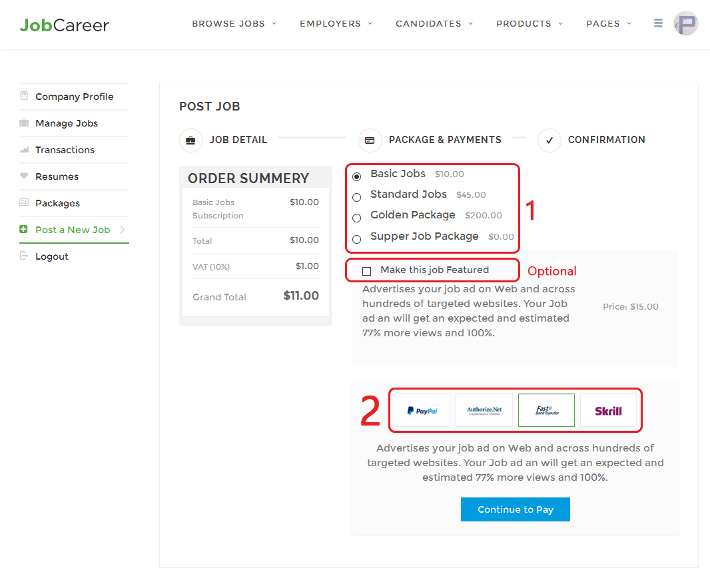This screenshot has height=588, width=710.
Task: Expand the Browse Jobs dropdown menu
Action: [x=234, y=24]
